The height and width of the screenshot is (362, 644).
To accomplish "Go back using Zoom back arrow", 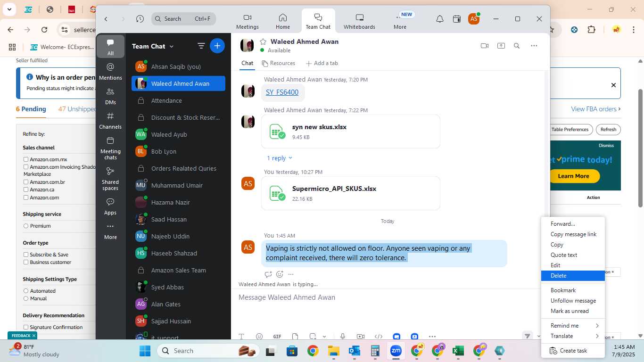I will click(106, 19).
